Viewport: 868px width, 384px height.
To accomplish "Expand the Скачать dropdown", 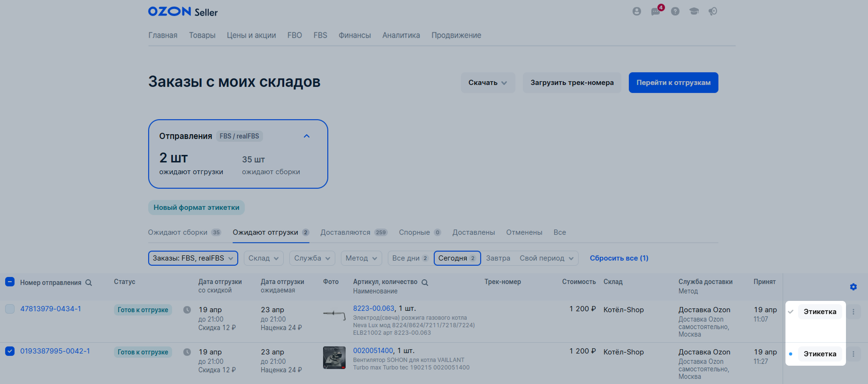I will click(x=488, y=83).
